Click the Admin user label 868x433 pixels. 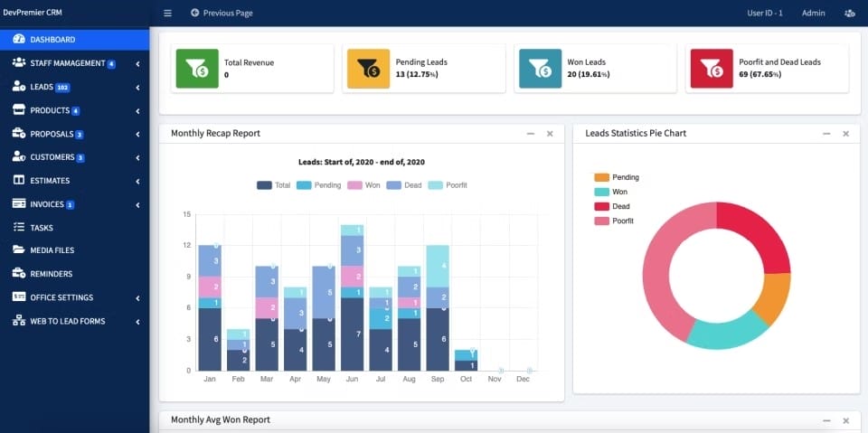(813, 14)
